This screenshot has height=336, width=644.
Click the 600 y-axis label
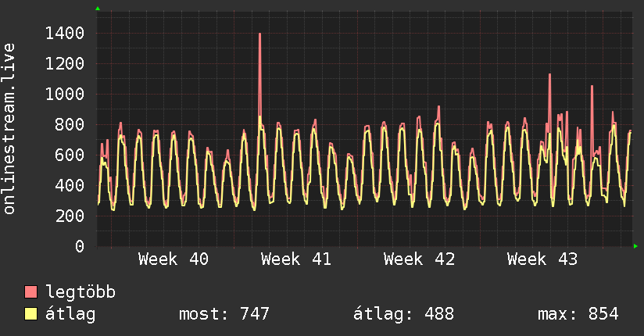[70, 155]
